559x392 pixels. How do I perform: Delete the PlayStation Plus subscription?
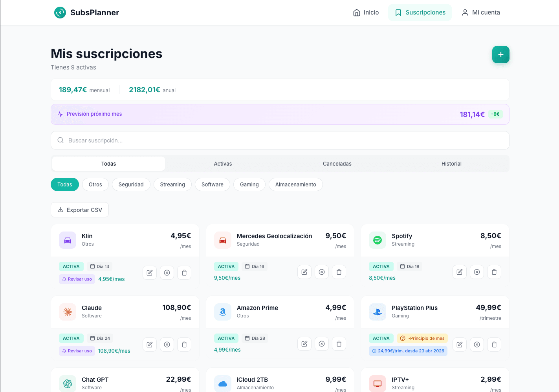pyautogui.click(x=494, y=345)
